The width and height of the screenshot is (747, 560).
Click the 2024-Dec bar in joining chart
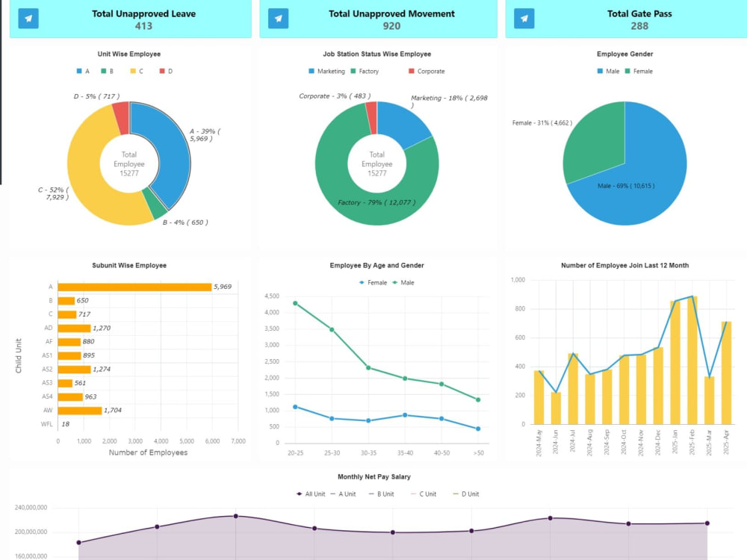658,386
